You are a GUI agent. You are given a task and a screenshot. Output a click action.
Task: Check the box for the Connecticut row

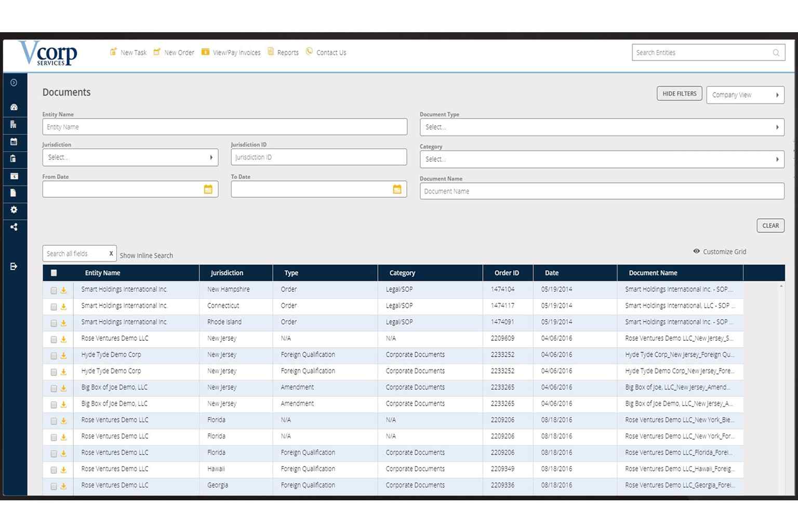coord(54,307)
